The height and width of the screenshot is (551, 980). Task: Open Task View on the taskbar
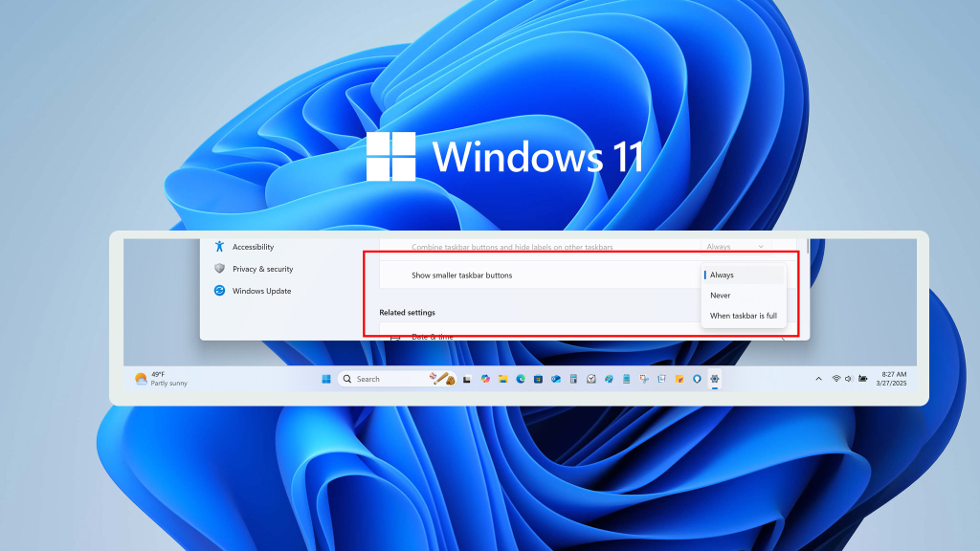[x=467, y=379]
